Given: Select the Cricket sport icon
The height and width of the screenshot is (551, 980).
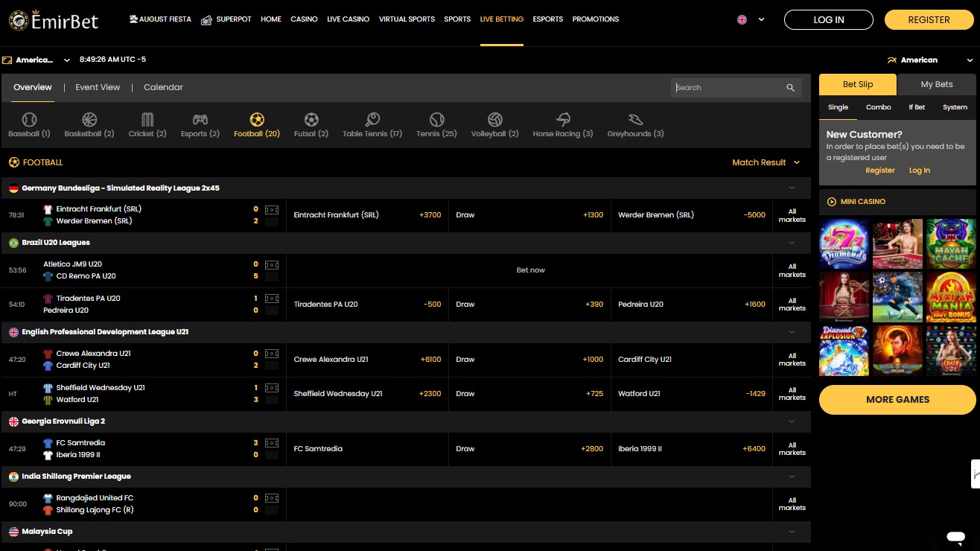Looking at the screenshot, I should click(147, 120).
